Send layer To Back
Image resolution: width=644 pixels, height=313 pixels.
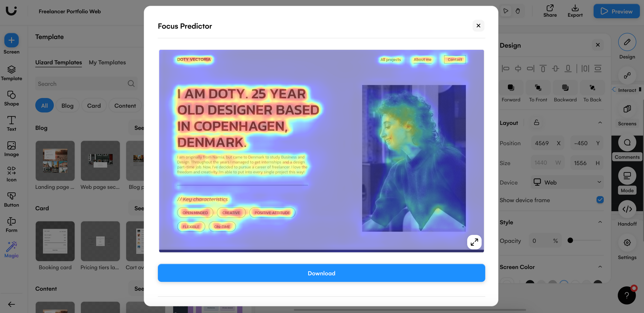coord(592,92)
